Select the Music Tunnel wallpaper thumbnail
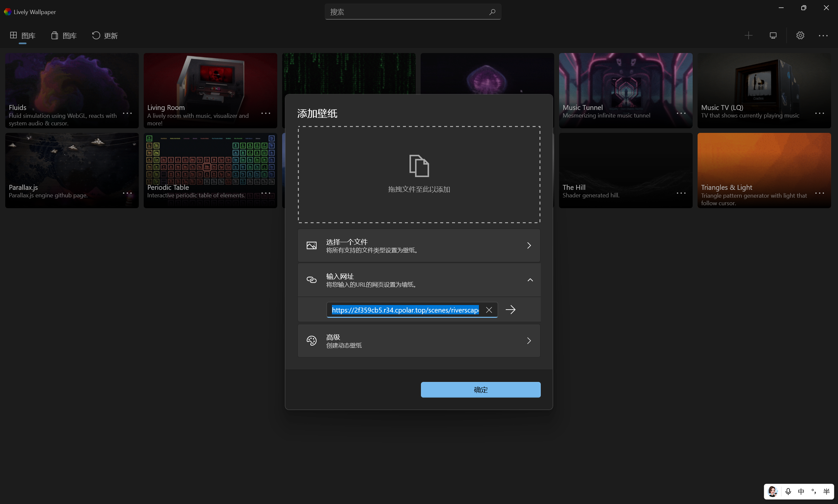838x504 pixels. click(x=625, y=90)
